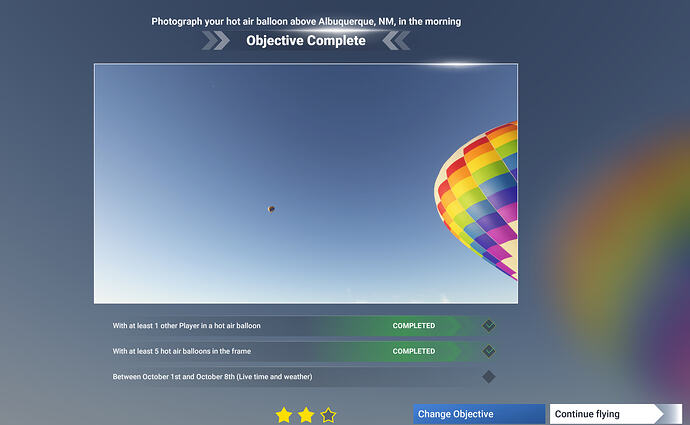
Task: Click the Change Objective button
Action: coord(479,414)
